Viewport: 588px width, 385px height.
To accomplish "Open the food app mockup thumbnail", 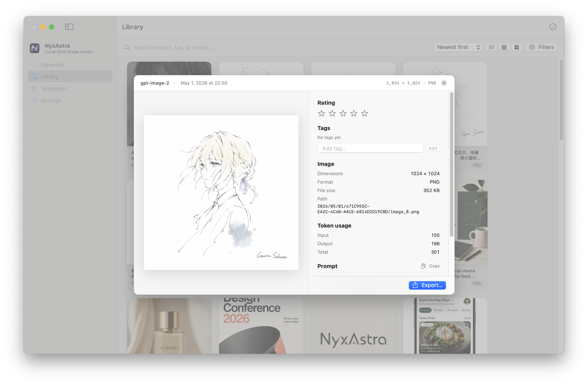I will coord(445,326).
